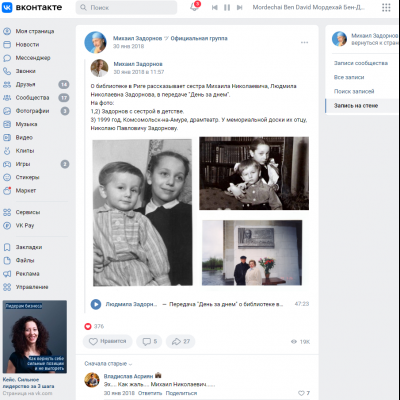Expand the Сначала старые sort dropdown
Image resolution: width=400 pixels, height=400 pixels.
pos(108,364)
